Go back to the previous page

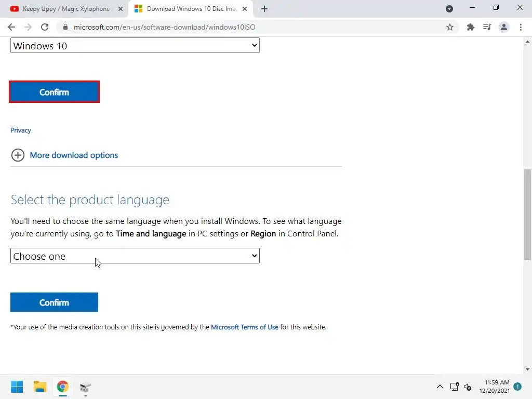pos(11,27)
